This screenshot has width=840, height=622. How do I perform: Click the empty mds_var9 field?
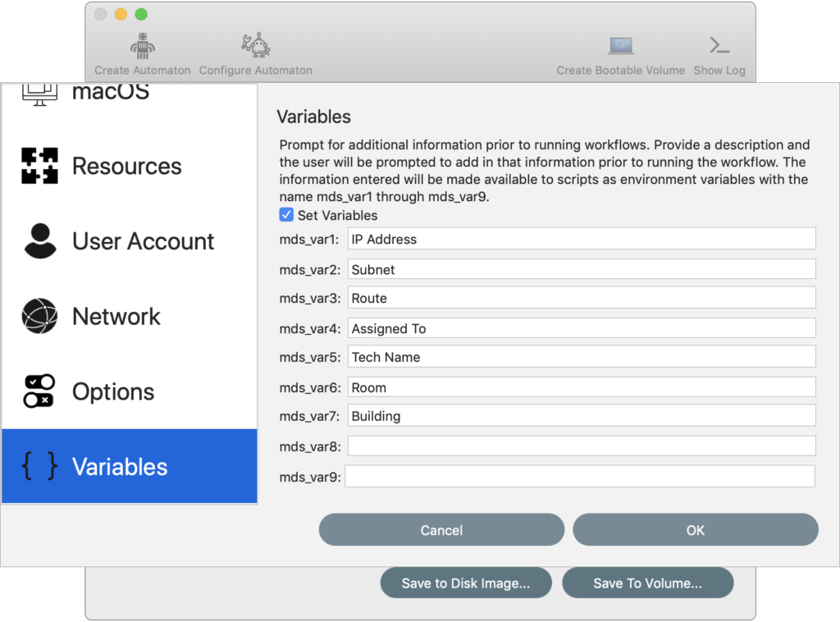point(580,476)
